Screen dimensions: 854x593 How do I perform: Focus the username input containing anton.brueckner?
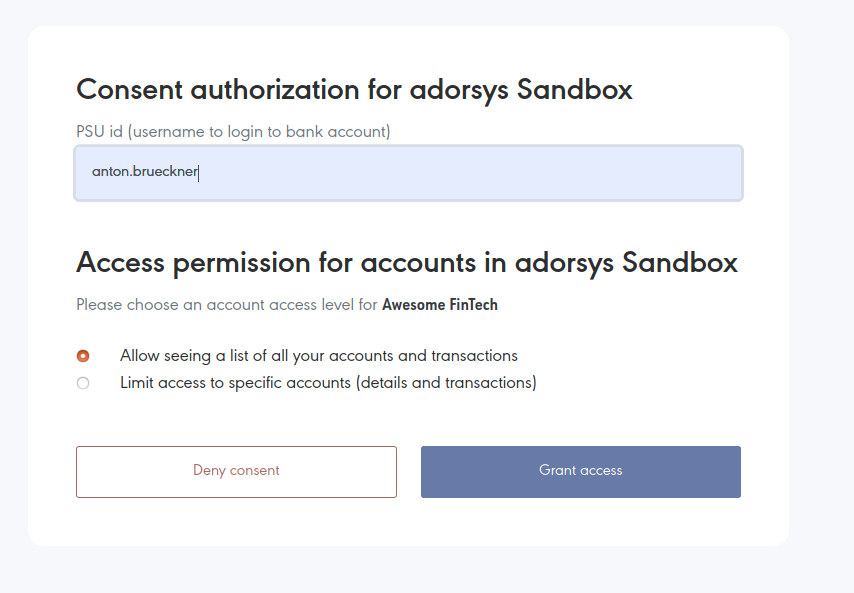coord(408,172)
